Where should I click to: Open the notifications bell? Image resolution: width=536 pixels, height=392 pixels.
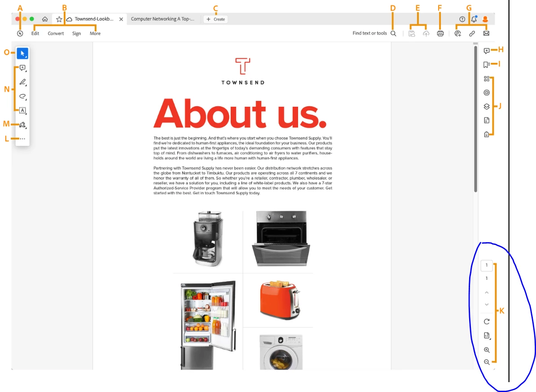pyautogui.click(x=474, y=19)
